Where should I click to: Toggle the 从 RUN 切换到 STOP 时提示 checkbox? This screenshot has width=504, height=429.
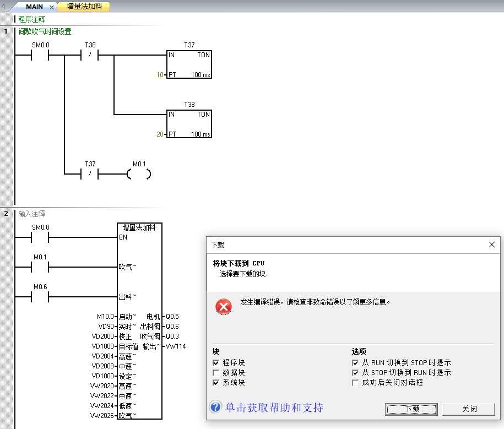(x=355, y=363)
